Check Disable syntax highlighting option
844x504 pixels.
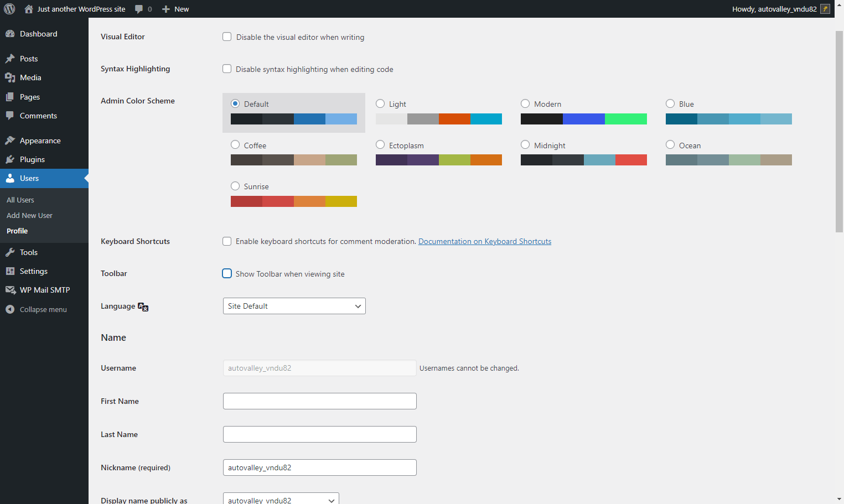pos(227,69)
